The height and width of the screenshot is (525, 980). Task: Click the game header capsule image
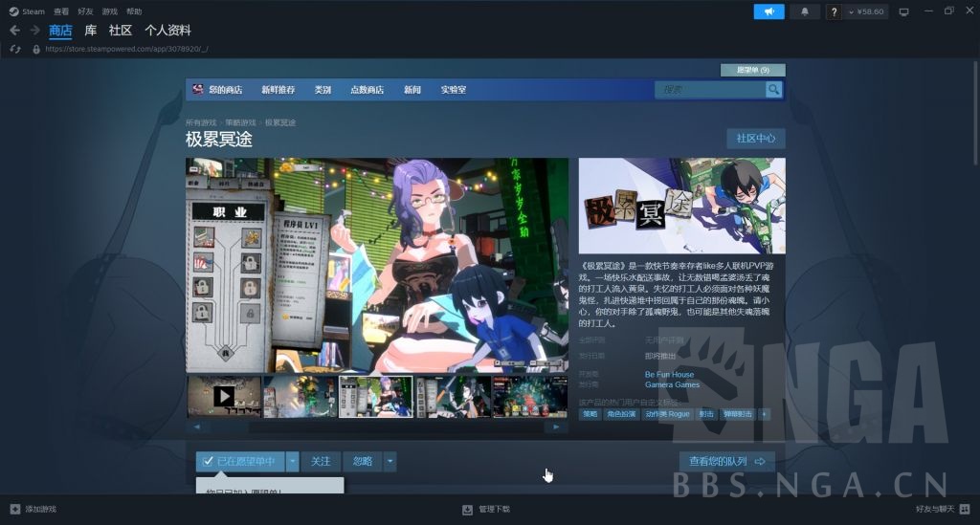coord(681,206)
